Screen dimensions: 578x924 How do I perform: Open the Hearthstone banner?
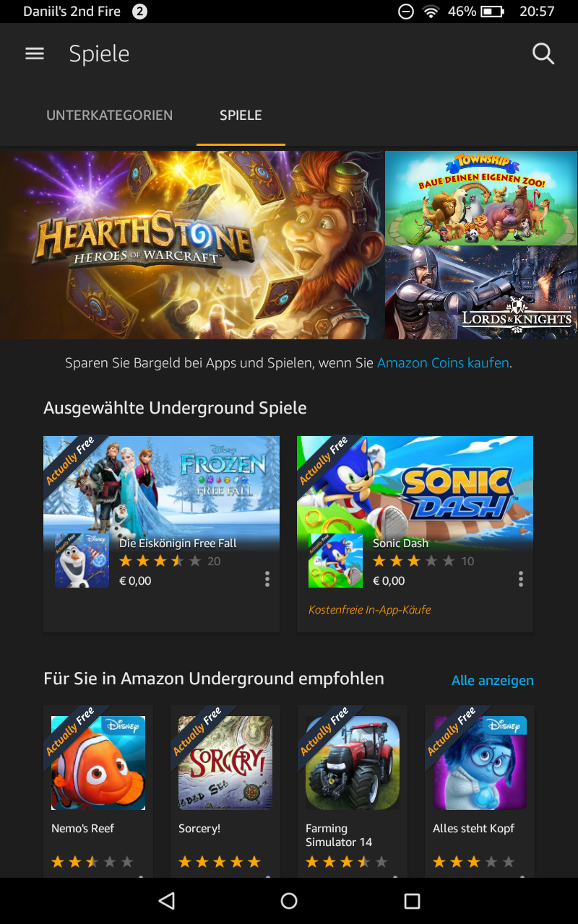pos(192,245)
